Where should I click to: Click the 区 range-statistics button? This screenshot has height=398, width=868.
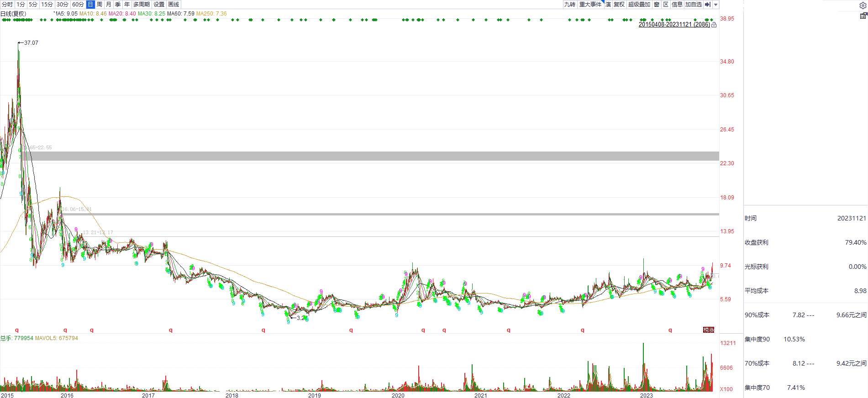(x=666, y=5)
